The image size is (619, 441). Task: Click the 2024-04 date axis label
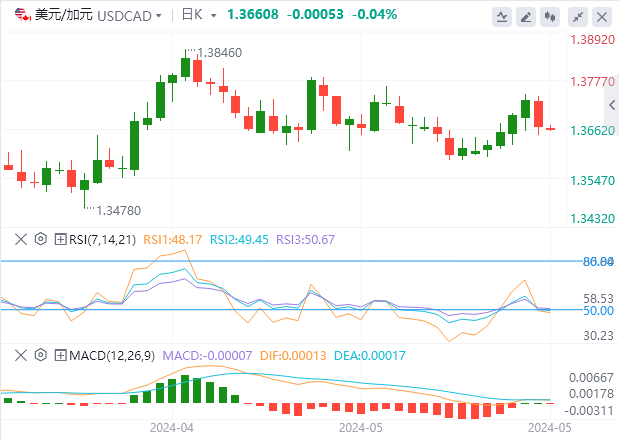[x=172, y=428]
